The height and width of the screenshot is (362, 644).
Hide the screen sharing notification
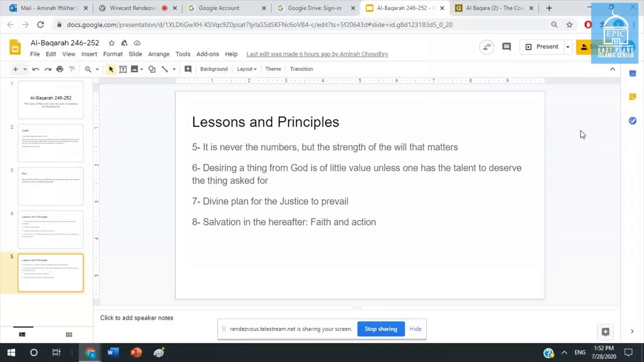tap(416, 329)
